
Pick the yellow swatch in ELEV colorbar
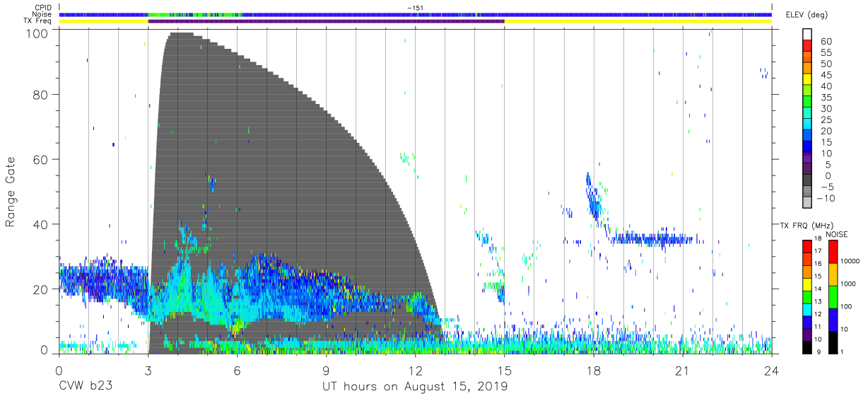[808, 81]
